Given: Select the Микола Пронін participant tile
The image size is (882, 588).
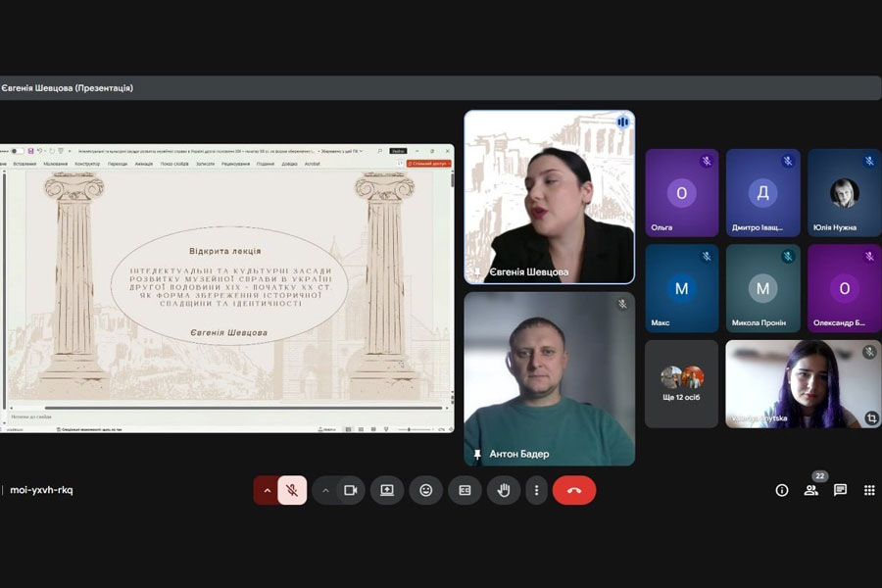Looking at the screenshot, I should click(762, 288).
